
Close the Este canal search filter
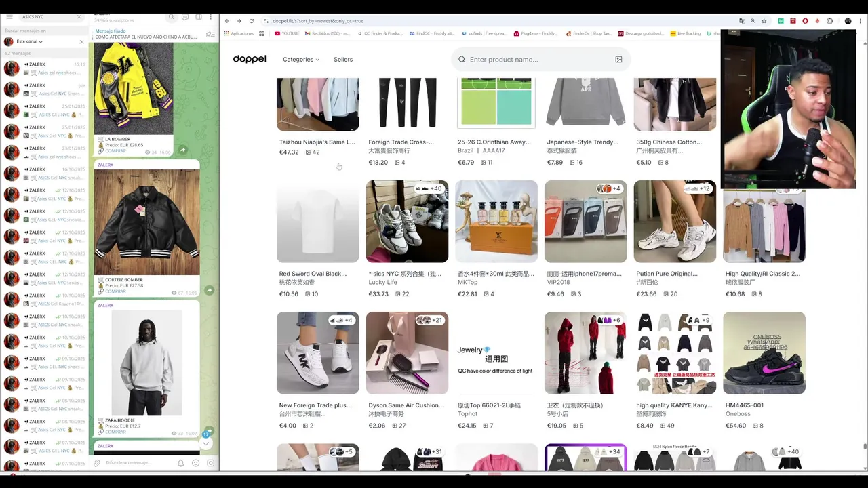coord(81,41)
